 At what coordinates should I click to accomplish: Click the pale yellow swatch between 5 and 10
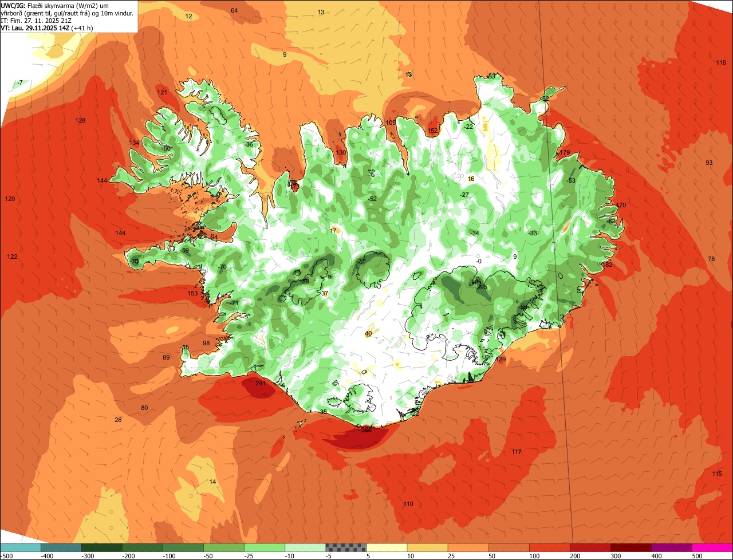pos(387,547)
